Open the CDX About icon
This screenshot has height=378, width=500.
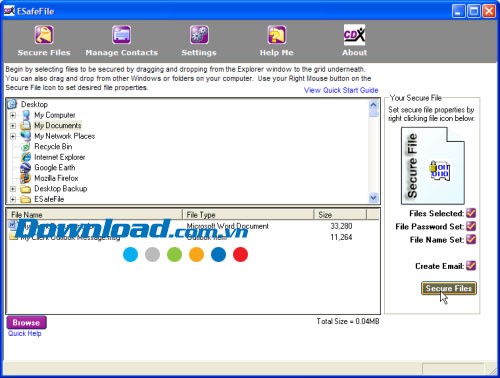[x=354, y=35]
